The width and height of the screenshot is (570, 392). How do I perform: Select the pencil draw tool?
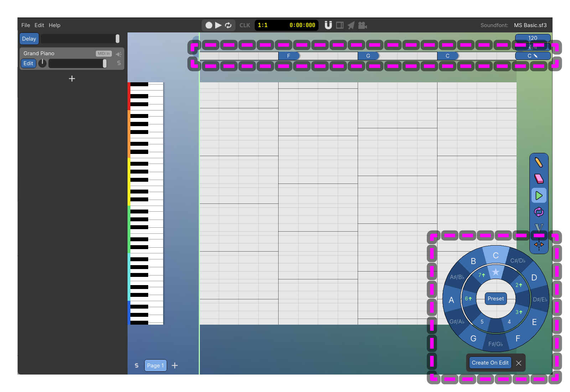tap(539, 163)
